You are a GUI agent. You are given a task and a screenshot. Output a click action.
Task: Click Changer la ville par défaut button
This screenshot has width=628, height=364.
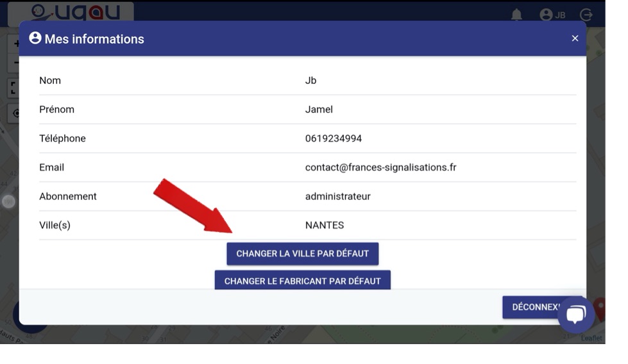click(x=302, y=254)
